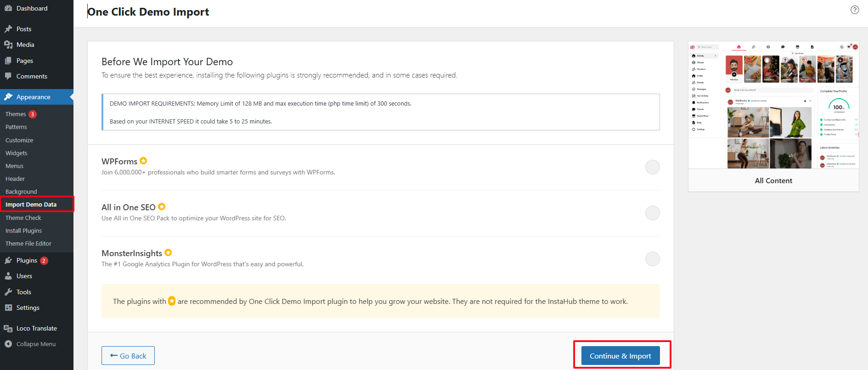The width and height of the screenshot is (868, 370).
Task: Click the Loco Translate icon
Action: (8, 328)
